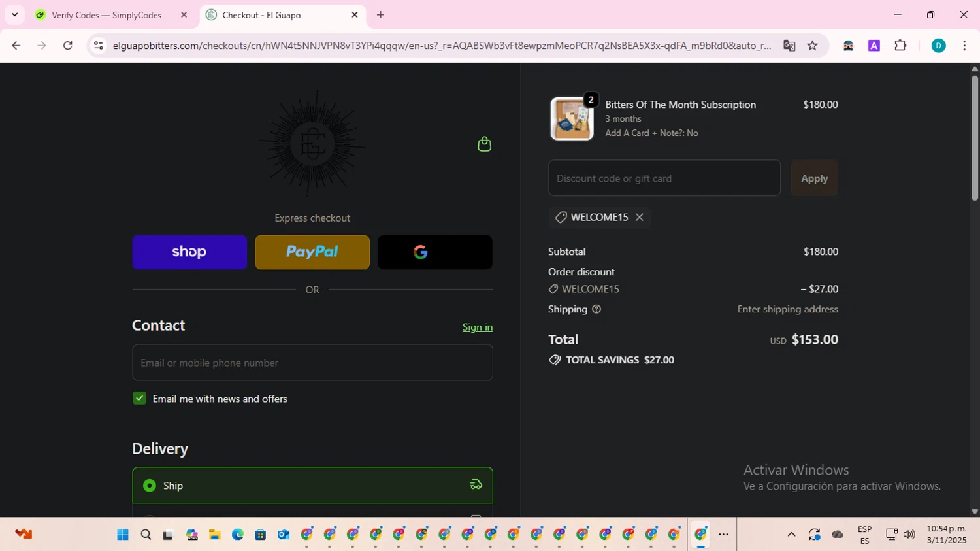Open the clock showing 10:54 p. m.
980x551 pixels.
(x=946, y=535)
